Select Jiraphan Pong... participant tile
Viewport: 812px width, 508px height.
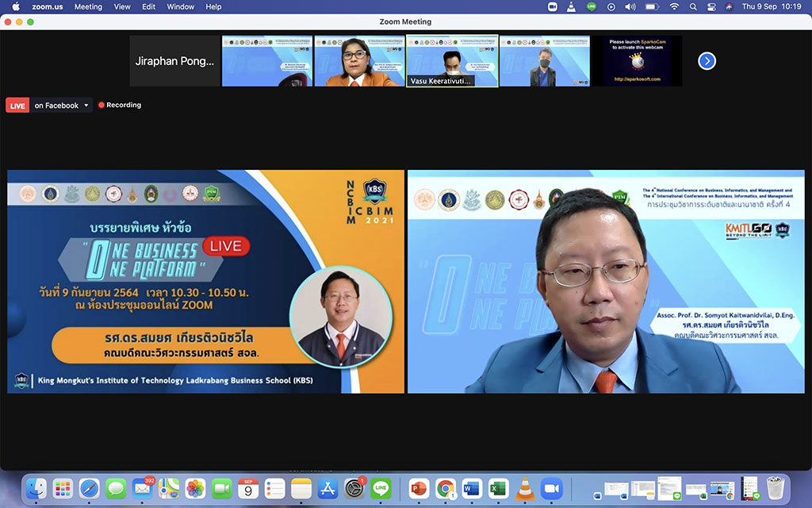click(x=175, y=61)
